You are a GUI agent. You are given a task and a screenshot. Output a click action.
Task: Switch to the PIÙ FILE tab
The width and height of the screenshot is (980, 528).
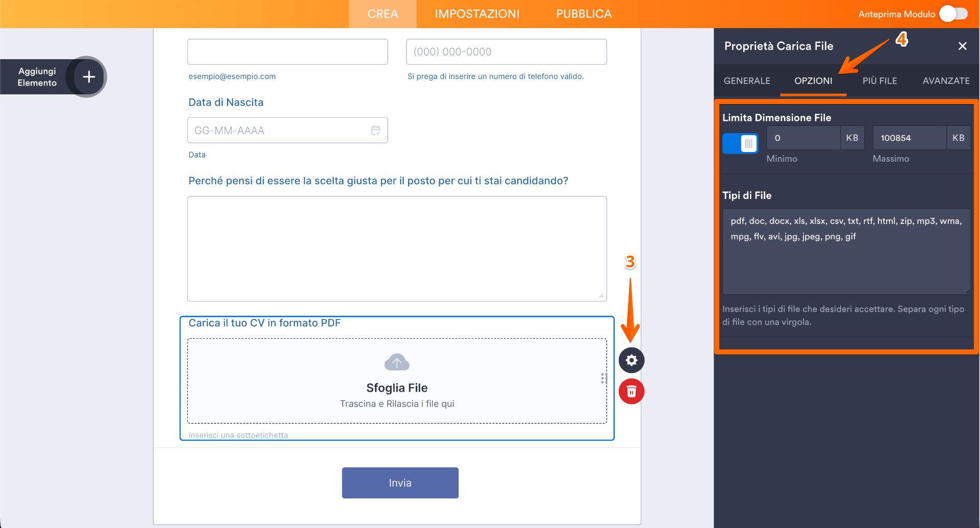tap(880, 81)
